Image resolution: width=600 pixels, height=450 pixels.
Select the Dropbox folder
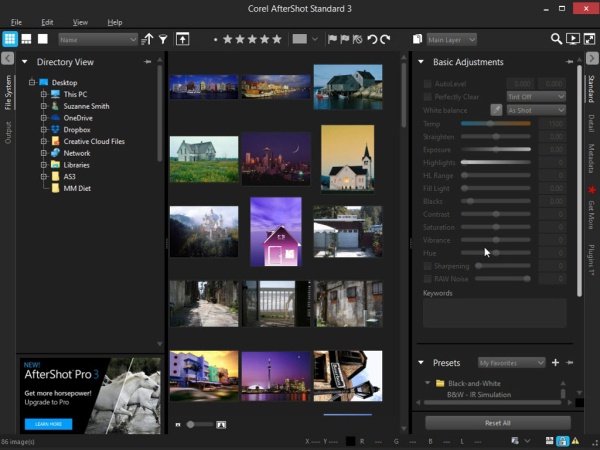(77, 130)
